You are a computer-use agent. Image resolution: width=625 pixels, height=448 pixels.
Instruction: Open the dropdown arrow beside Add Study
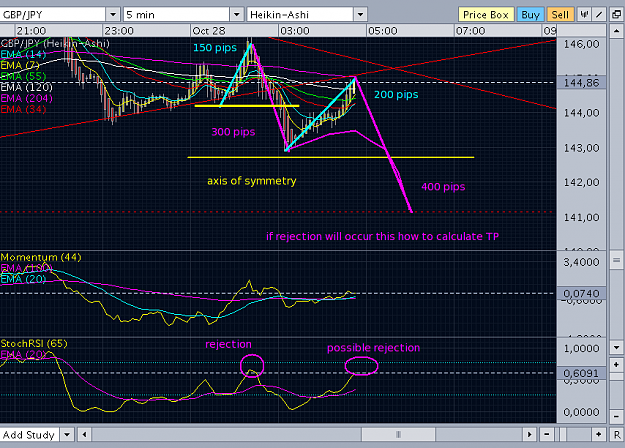[67, 434]
